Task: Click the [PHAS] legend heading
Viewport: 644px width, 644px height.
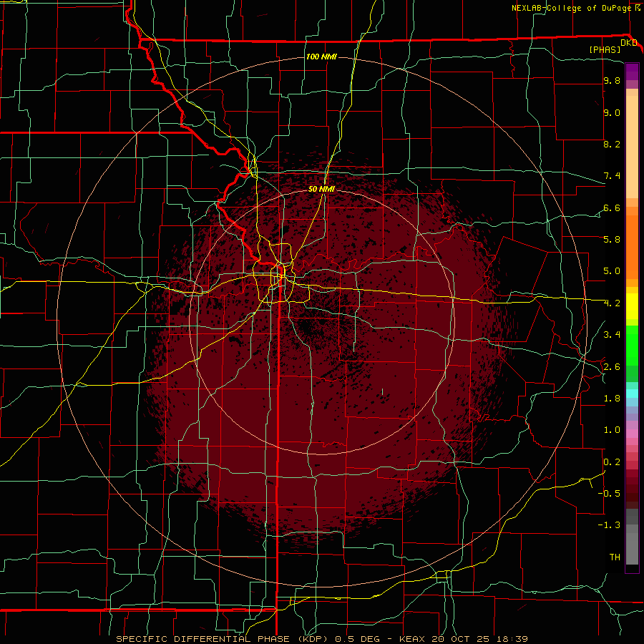Action: (x=605, y=49)
